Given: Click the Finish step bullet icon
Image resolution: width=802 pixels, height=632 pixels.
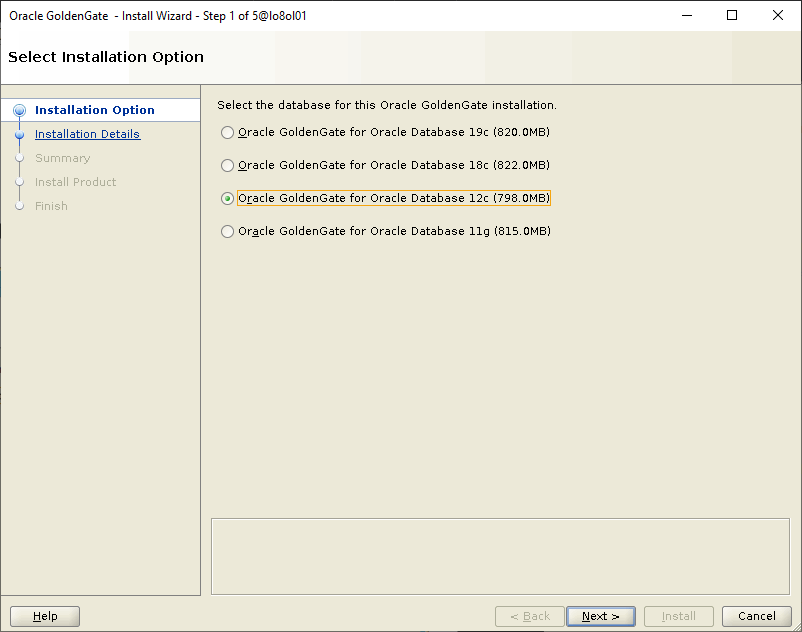Looking at the screenshot, I should coord(19,206).
